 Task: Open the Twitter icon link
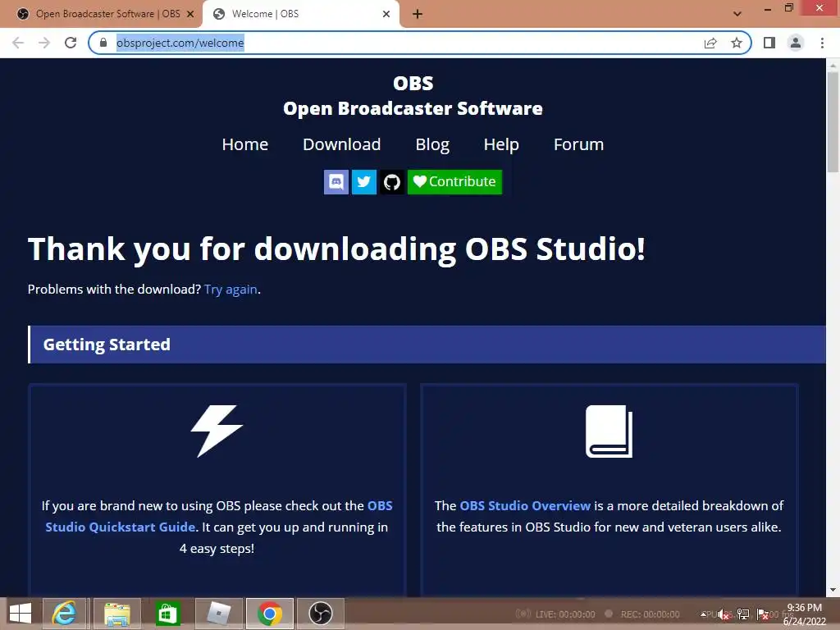point(363,181)
